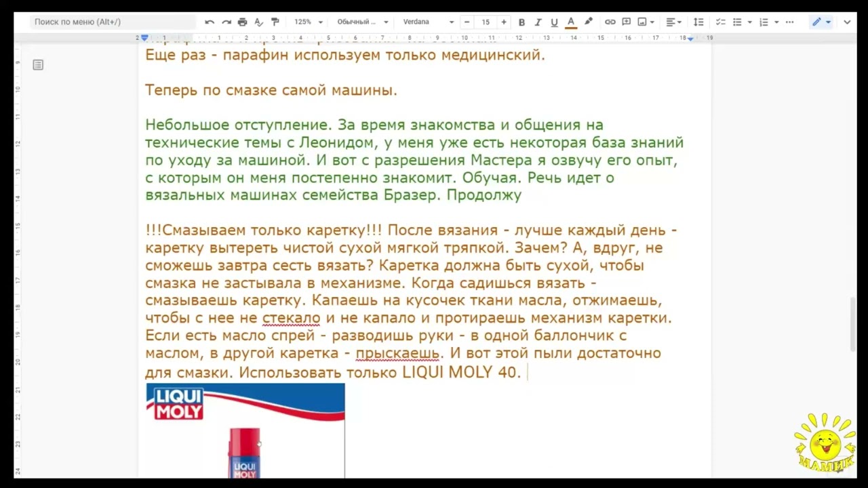This screenshot has width=868, height=488.
Task: Toggle italic formatting
Action: [538, 22]
